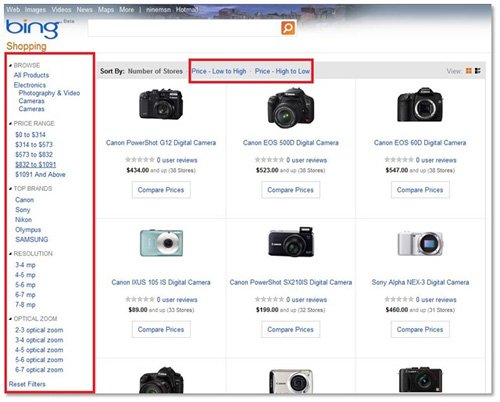Image resolution: width=500 pixels, height=402 pixels.
Task: Filter by Olympus brand
Action: click(x=28, y=230)
